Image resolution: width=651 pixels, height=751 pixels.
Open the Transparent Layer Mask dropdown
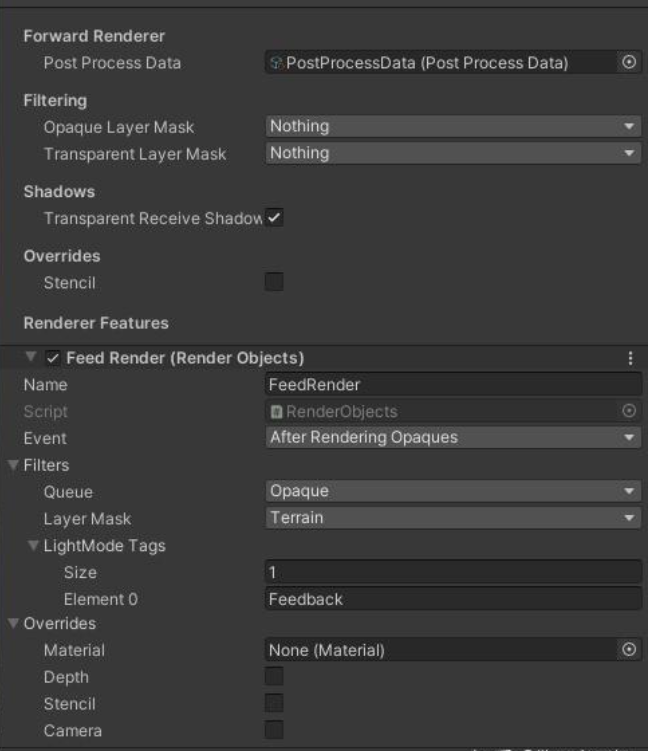coord(452,153)
